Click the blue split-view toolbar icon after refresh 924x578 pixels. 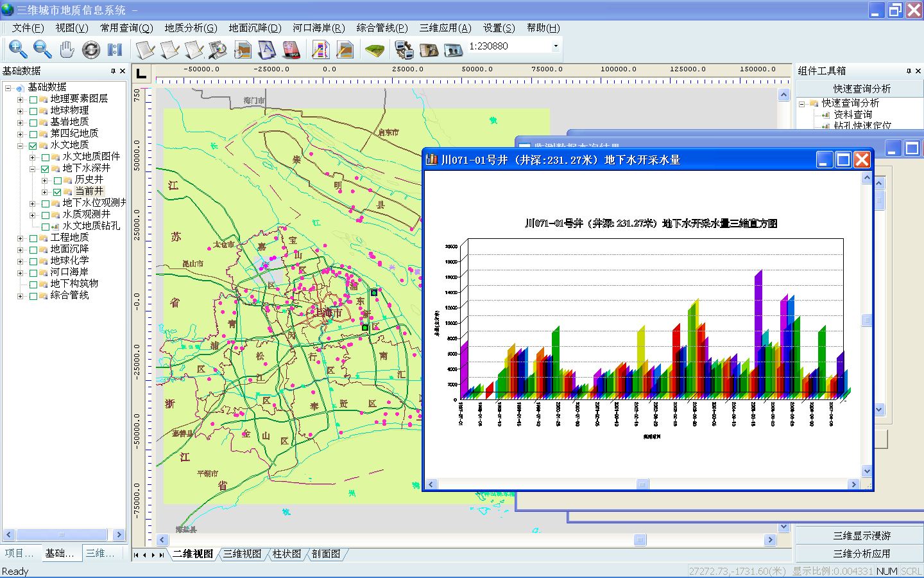click(115, 49)
